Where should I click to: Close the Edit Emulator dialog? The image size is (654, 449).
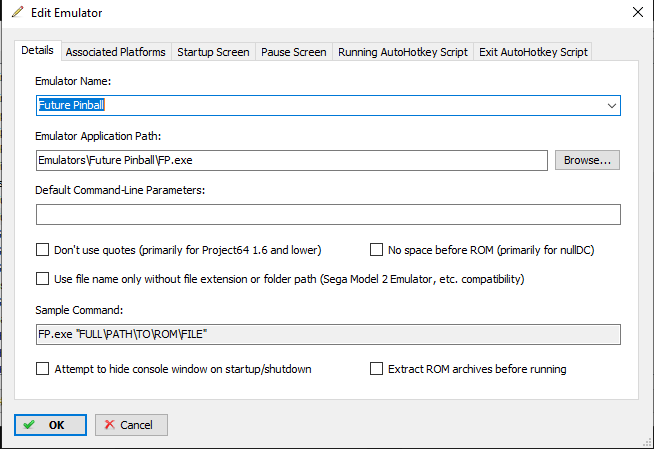638,12
